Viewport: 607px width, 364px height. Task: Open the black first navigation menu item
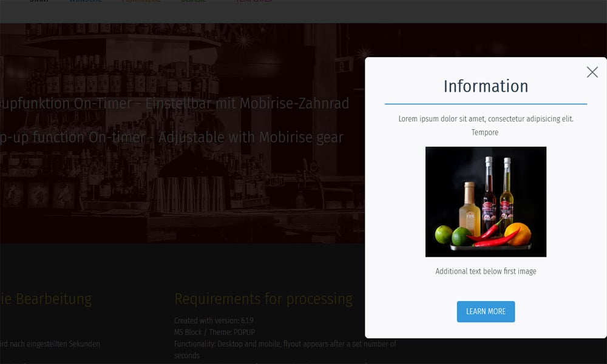click(x=39, y=2)
